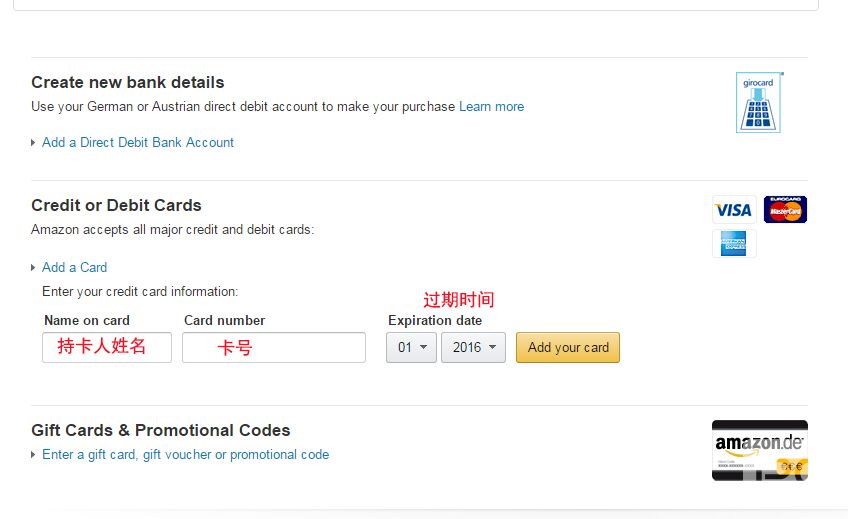The image size is (848, 519).
Task: Click the Create new bank details heading
Action: pyautogui.click(x=127, y=82)
